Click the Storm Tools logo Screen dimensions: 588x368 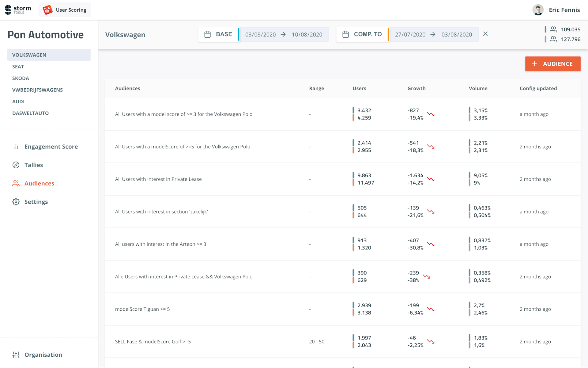(18, 10)
